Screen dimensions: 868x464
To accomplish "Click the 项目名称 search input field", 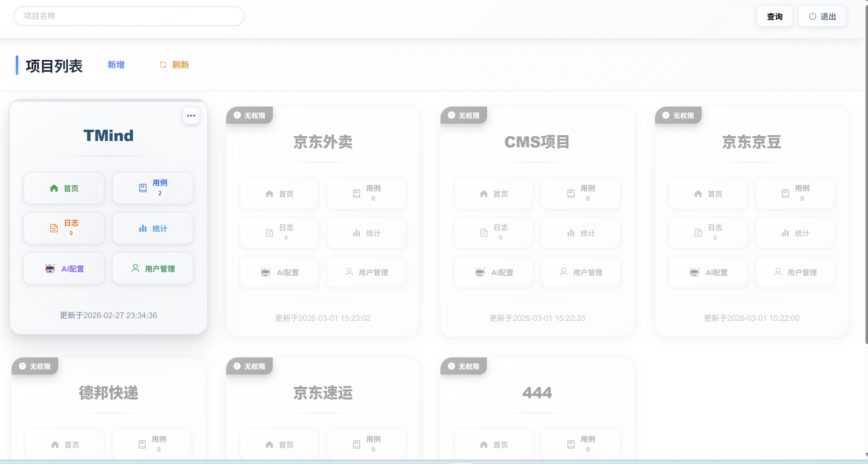I will [129, 16].
